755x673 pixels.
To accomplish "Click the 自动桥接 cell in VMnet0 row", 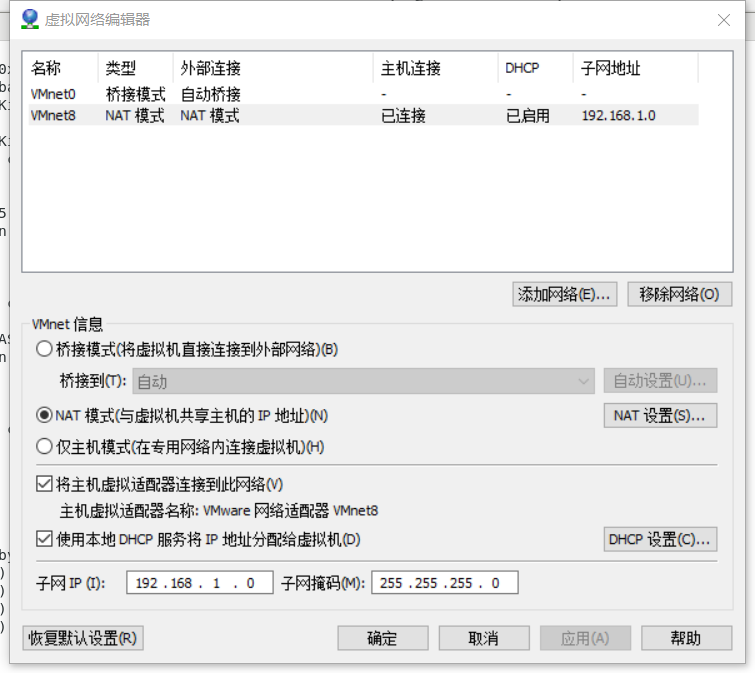I will 210,94.
